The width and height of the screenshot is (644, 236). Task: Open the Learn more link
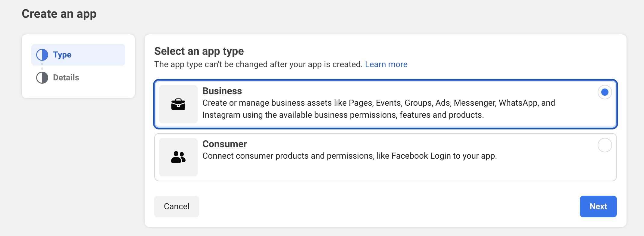pos(386,64)
